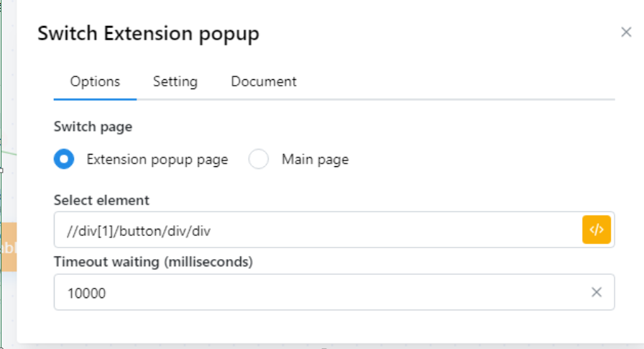Viewport: 644px width, 349px height.
Task: Click the "Timeout waiting (milliseconds)" label
Action: point(153,263)
